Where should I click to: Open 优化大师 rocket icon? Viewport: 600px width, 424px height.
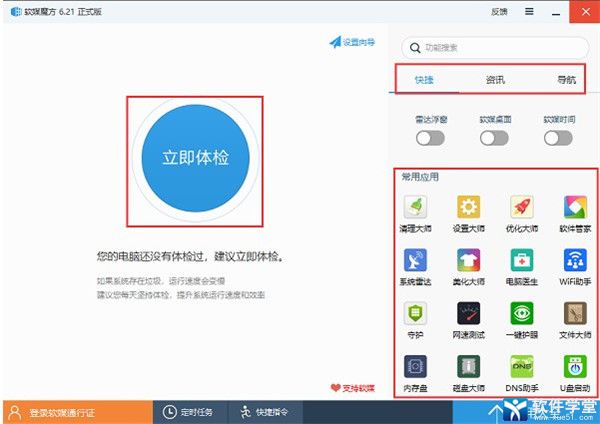(x=522, y=207)
